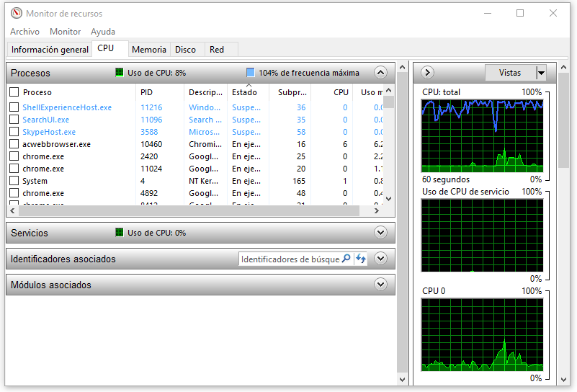Click the CPU: total graph
This screenshot has width=577, height=392.
pyautogui.click(x=482, y=135)
